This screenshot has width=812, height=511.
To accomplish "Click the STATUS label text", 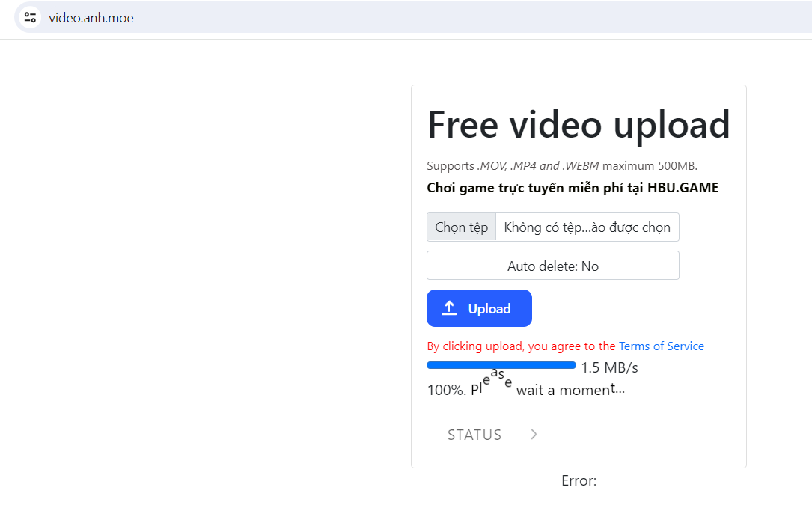I will pos(474,435).
